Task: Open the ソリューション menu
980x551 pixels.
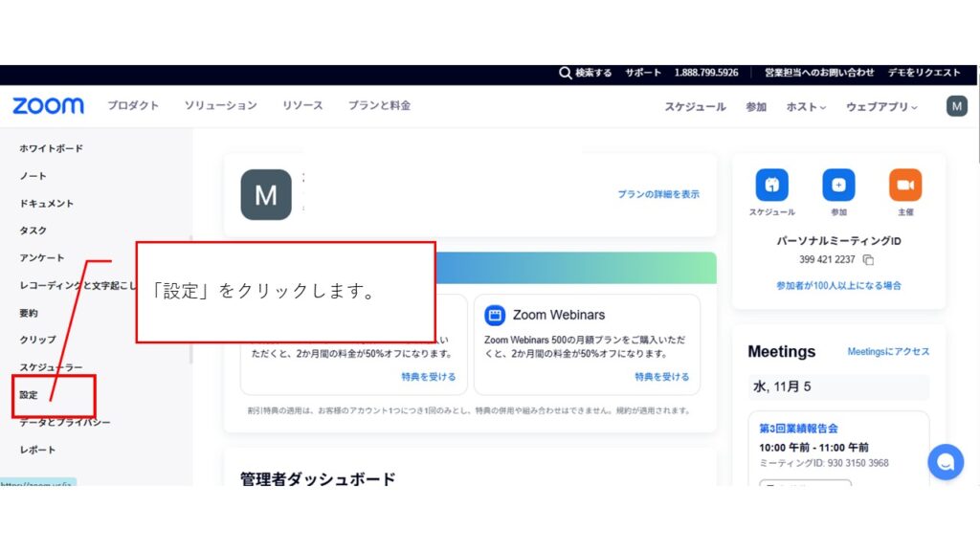Action: coord(220,106)
